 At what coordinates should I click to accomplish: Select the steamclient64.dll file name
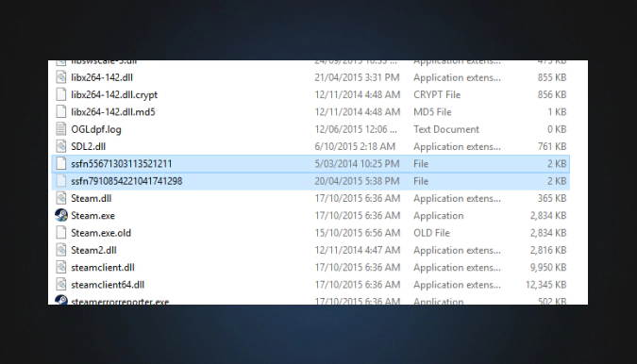[108, 285]
